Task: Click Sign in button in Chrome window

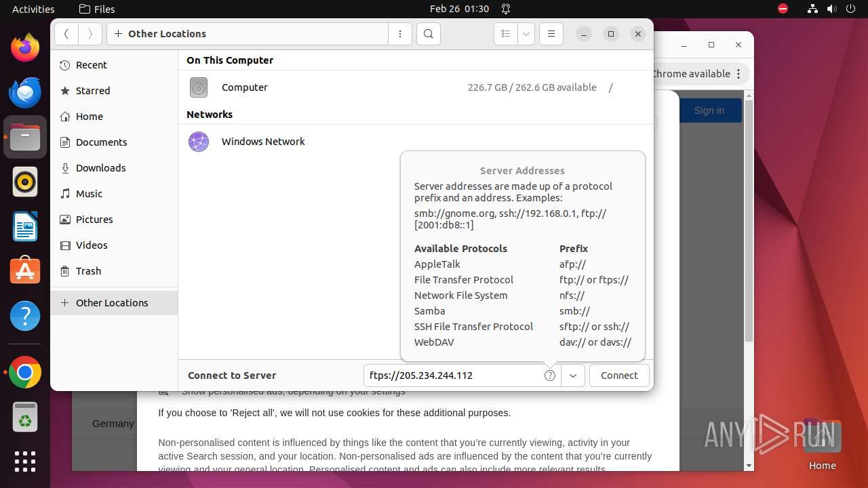Action: click(x=709, y=110)
